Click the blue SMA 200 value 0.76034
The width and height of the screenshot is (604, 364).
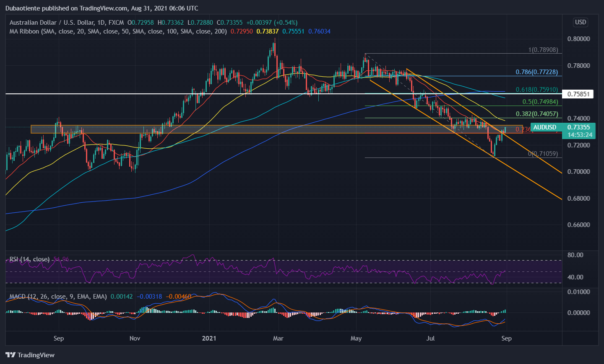[x=319, y=31]
